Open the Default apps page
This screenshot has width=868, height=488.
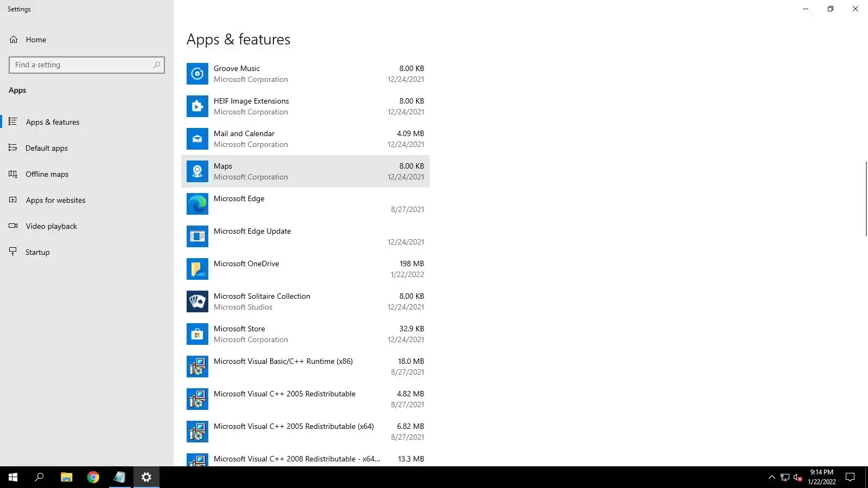point(87,148)
